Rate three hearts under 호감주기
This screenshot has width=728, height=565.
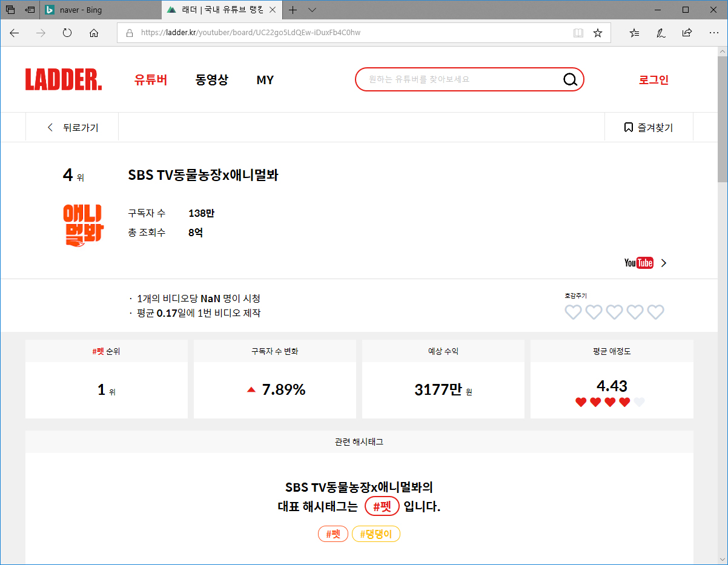(x=614, y=312)
